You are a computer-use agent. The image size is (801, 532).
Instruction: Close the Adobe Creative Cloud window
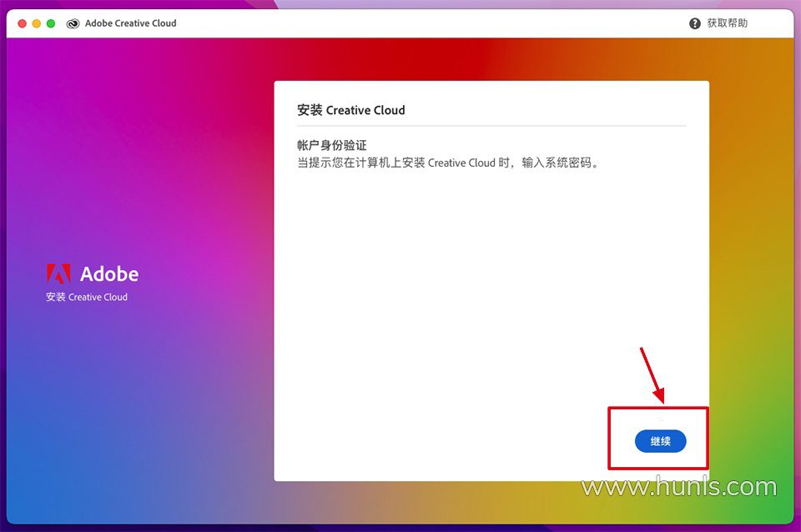[22, 23]
